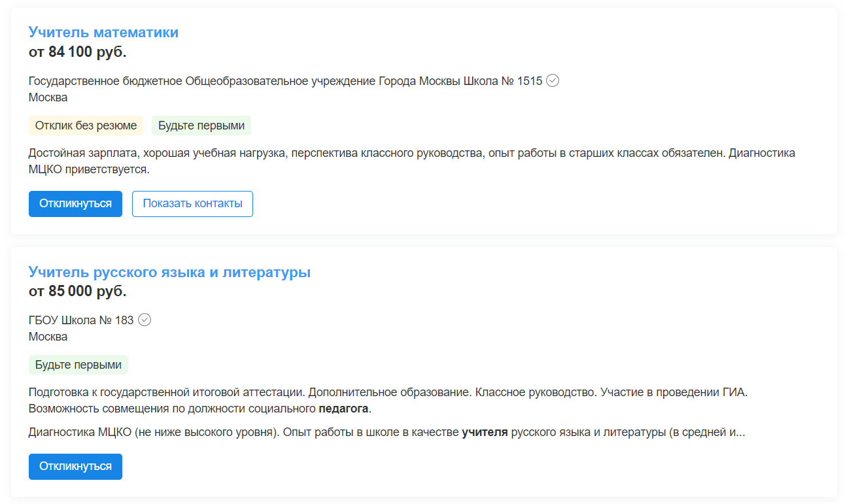Open the Учитель математики vacancy link
Viewport: 858px width, 504px height.
(103, 32)
